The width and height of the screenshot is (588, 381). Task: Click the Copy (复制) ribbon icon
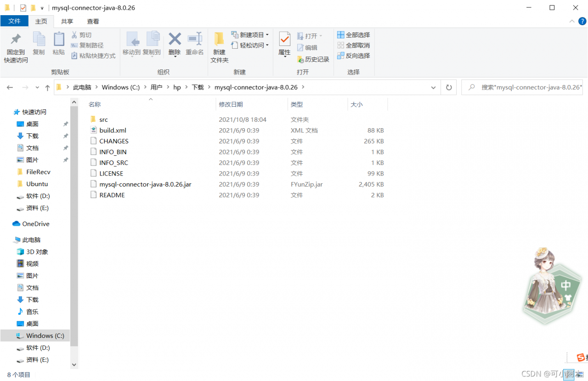(39, 39)
